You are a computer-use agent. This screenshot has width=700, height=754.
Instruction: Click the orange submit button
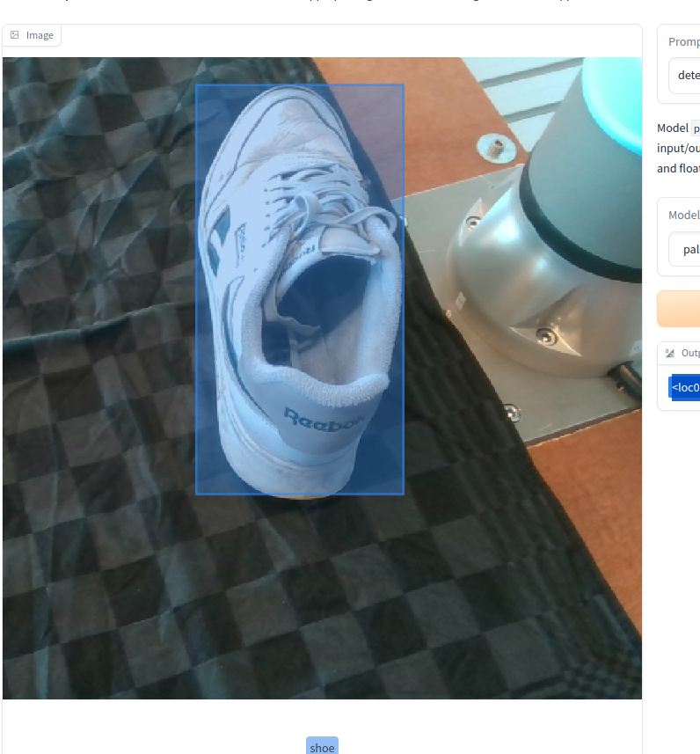(679, 309)
